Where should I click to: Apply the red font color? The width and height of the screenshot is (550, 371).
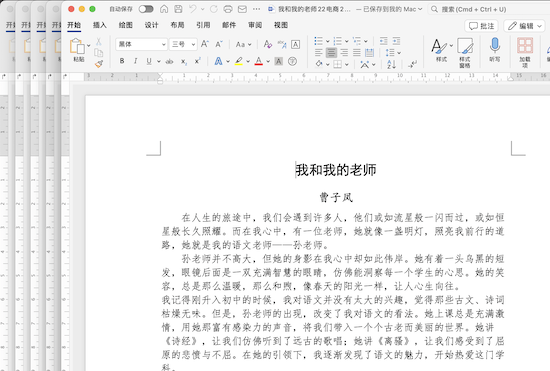point(259,61)
